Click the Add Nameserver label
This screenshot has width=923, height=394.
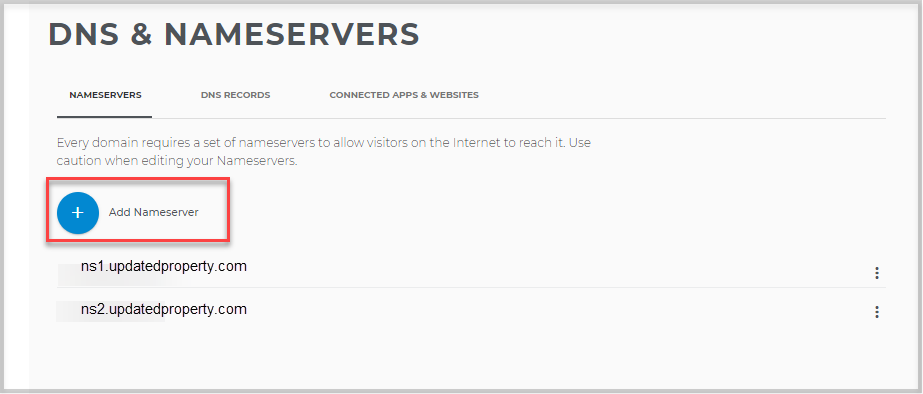(154, 213)
